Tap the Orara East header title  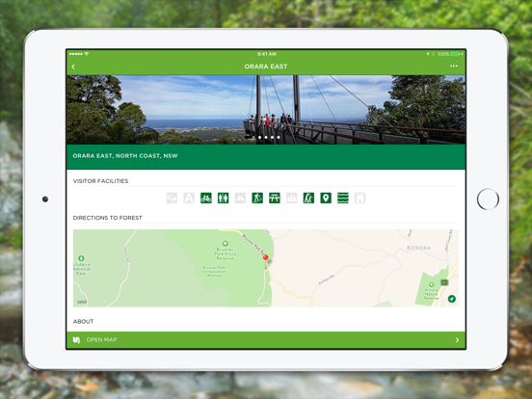pos(266,66)
